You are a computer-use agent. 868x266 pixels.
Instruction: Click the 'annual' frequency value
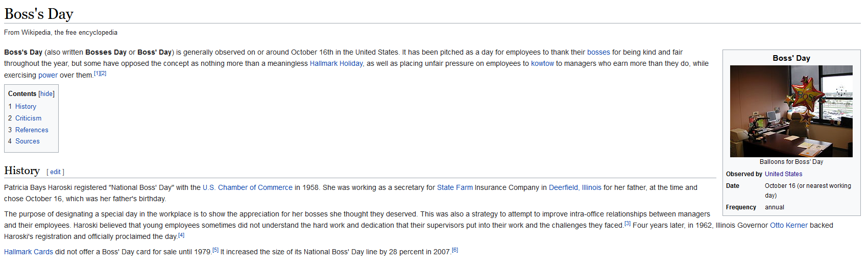click(775, 207)
